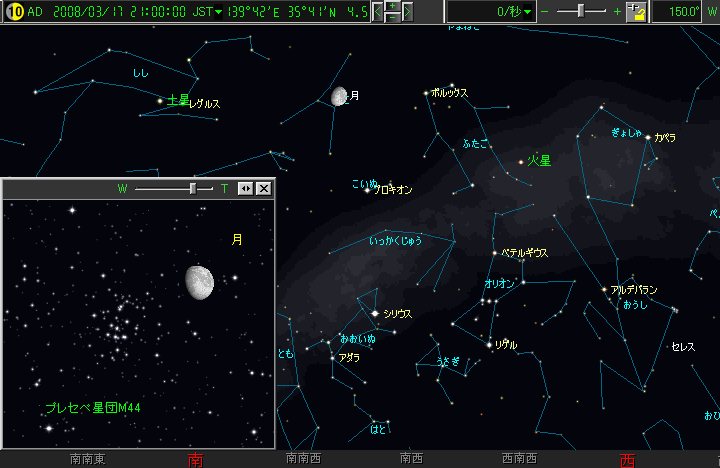The height and width of the screenshot is (468, 720).
Task: Click the yellow lock icon in toolbar
Action: click(636, 12)
